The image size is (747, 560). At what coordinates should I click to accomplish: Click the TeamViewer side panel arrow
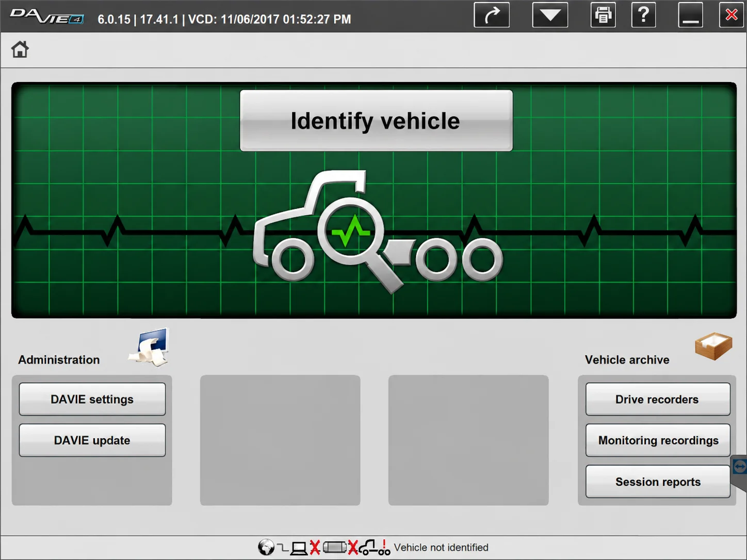pyautogui.click(x=739, y=467)
